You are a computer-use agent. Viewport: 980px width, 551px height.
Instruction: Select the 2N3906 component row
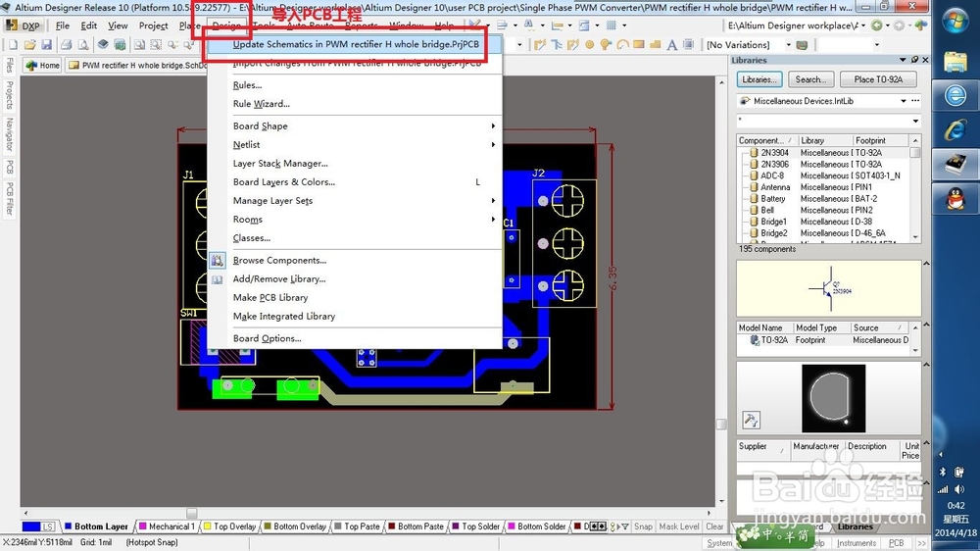[824, 165]
